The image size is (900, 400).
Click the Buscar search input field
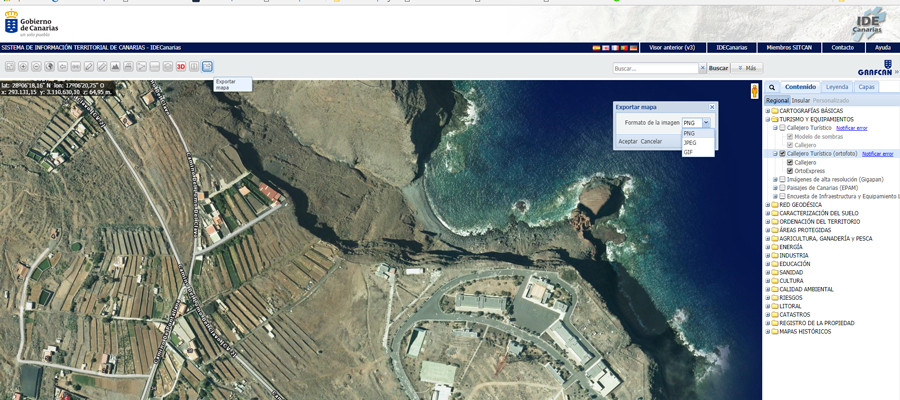(x=655, y=68)
